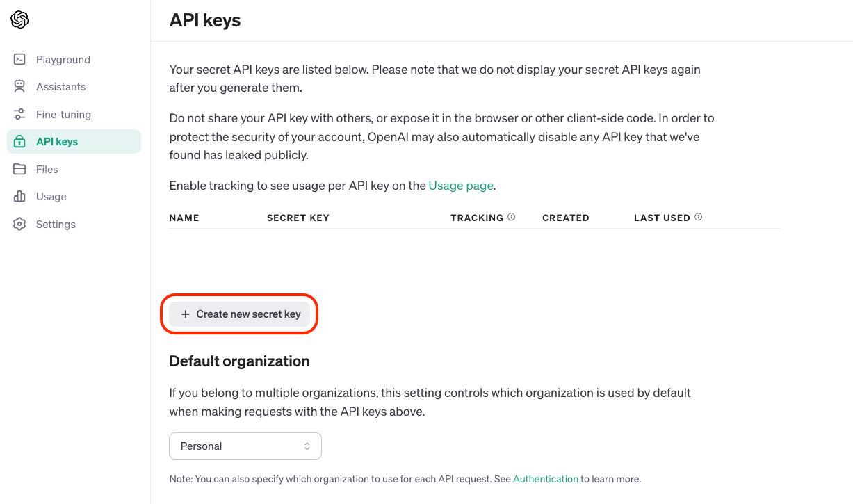Click the Authentication link
853x504 pixels.
pyautogui.click(x=545, y=479)
